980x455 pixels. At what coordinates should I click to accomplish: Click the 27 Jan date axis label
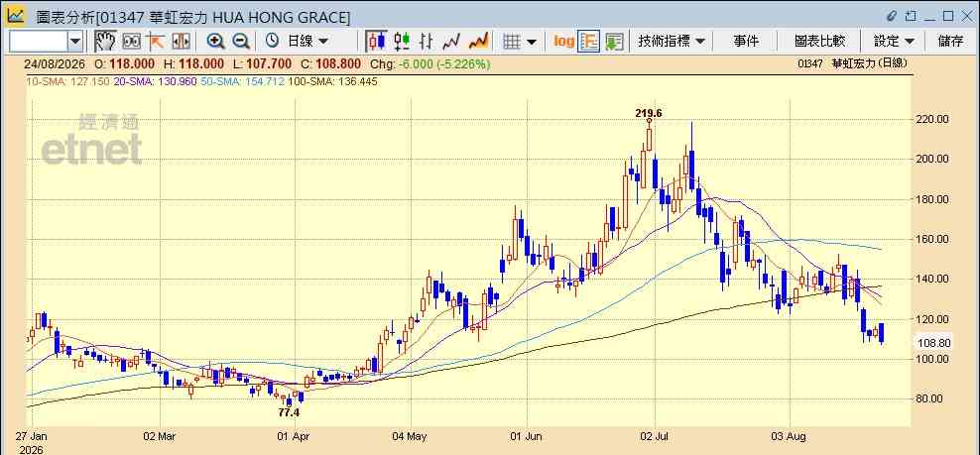tap(30, 435)
